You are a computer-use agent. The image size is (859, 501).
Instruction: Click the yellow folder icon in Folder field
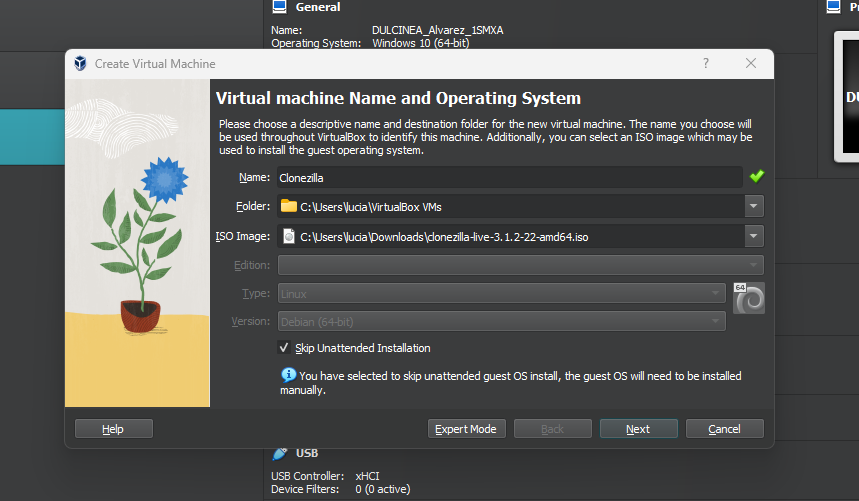pyautogui.click(x=289, y=206)
